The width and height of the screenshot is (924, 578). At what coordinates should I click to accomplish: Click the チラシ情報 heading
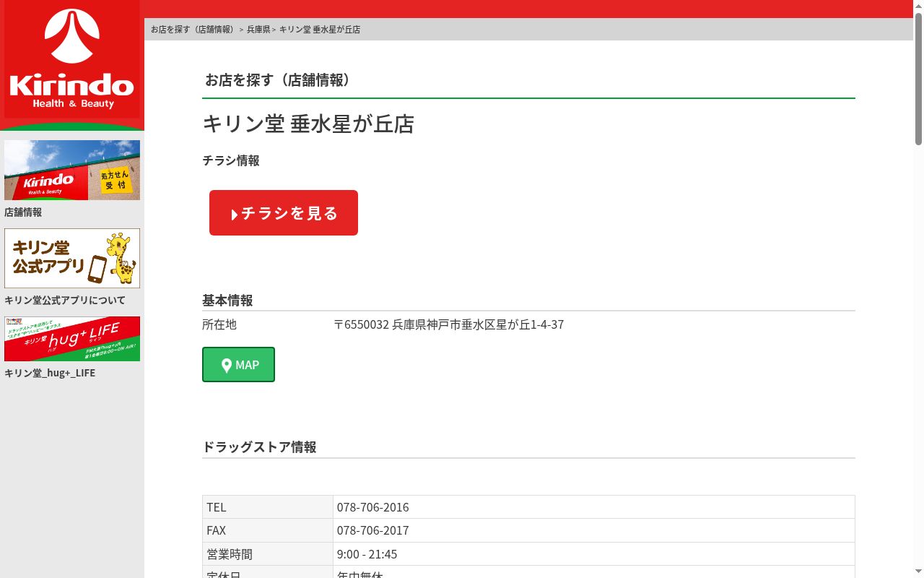point(231,160)
